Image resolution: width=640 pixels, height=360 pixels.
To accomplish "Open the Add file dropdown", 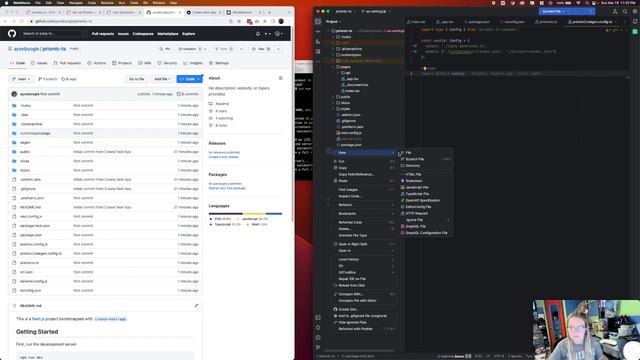I will tap(162, 79).
